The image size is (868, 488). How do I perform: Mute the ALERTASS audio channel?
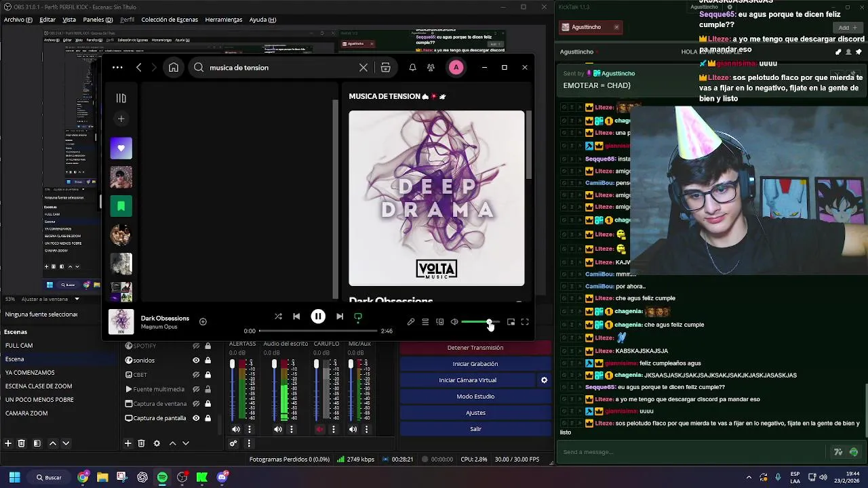tap(236, 429)
